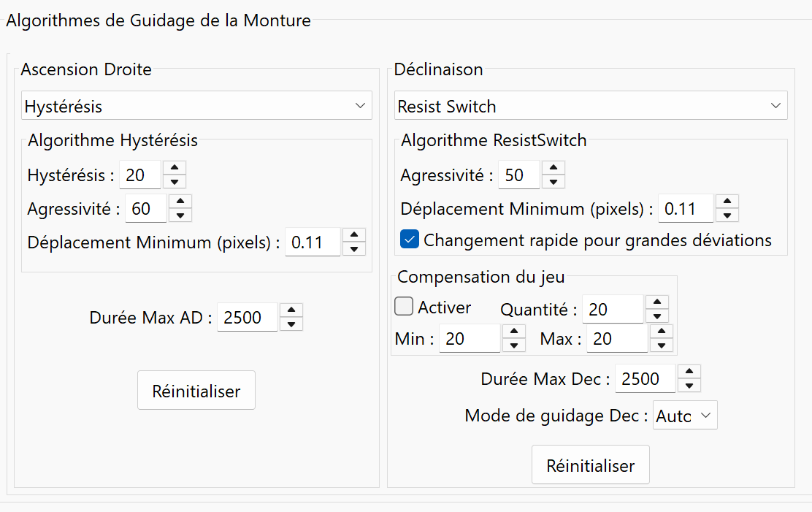Increase Durée Max AD with up arrow
The width and height of the screenshot is (812, 512).
(291, 310)
